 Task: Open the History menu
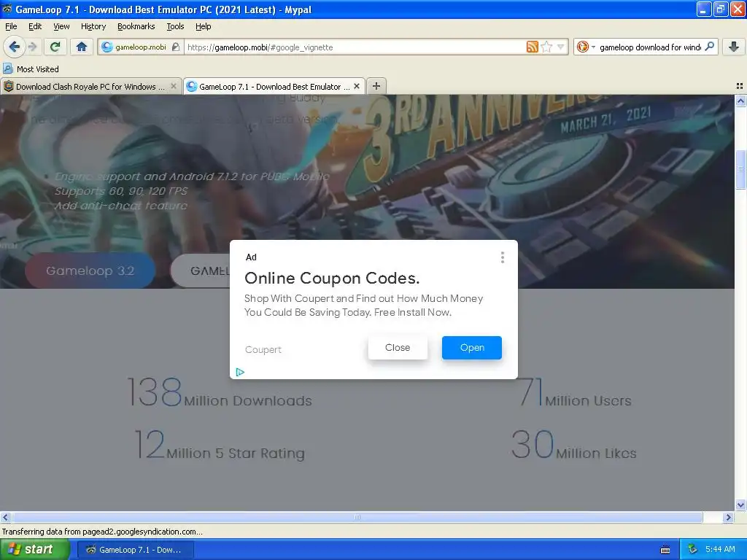(x=93, y=26)
